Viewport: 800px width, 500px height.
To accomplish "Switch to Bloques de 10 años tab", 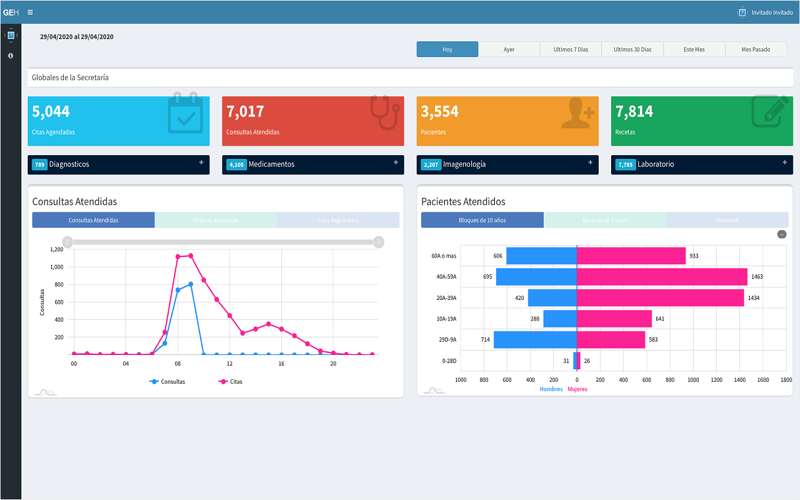I will [x=482, y=220].
